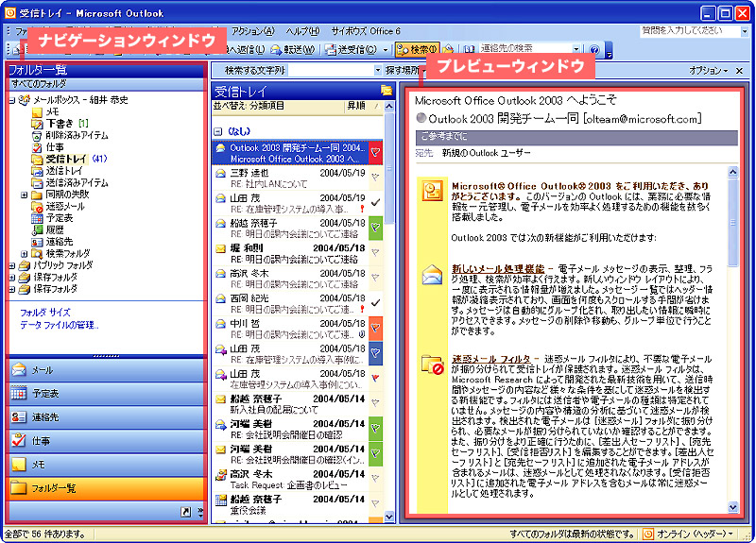Close the find bar with the X button

[739, 71]
